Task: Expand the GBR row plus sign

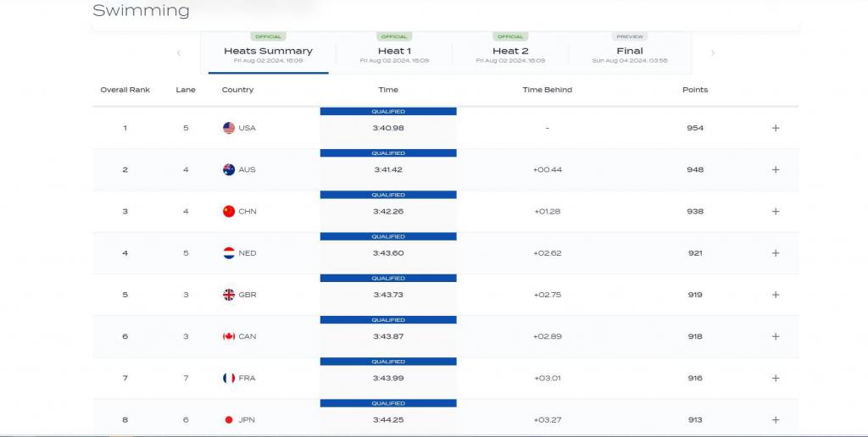Action: [775, 295]
